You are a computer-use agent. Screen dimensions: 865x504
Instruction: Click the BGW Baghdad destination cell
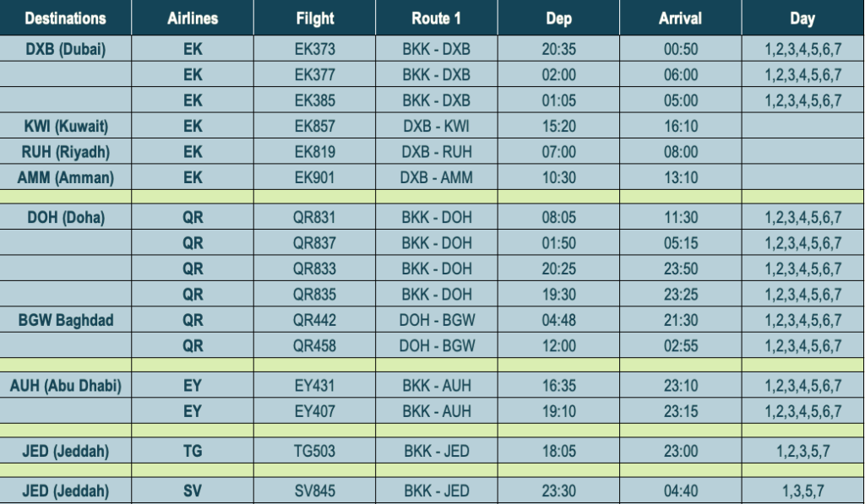pyautogui.click(x=65, y=320)
